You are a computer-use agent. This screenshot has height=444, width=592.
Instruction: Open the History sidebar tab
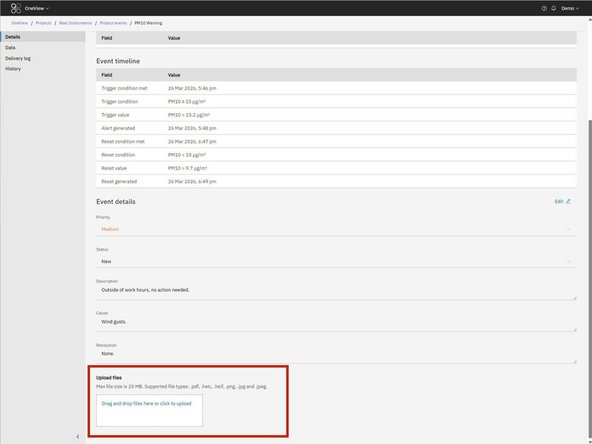pyautogui.click(x=43, y=69)
